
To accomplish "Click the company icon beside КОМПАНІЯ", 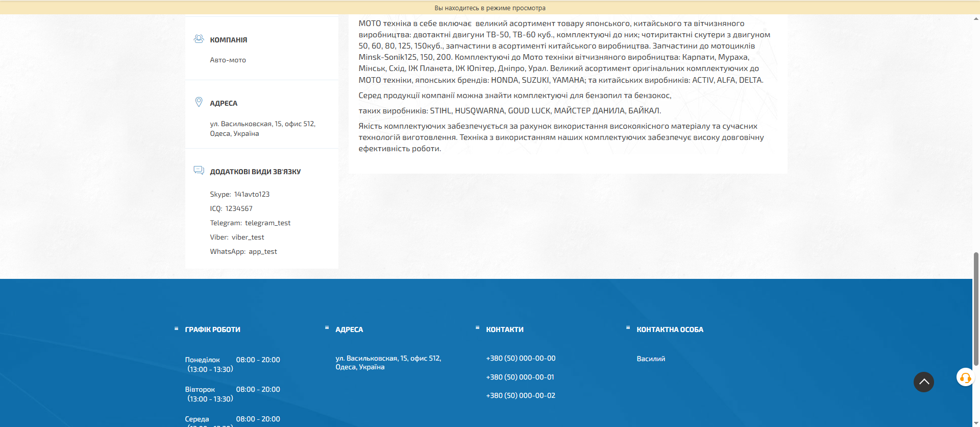I will (x=199, y=39).
